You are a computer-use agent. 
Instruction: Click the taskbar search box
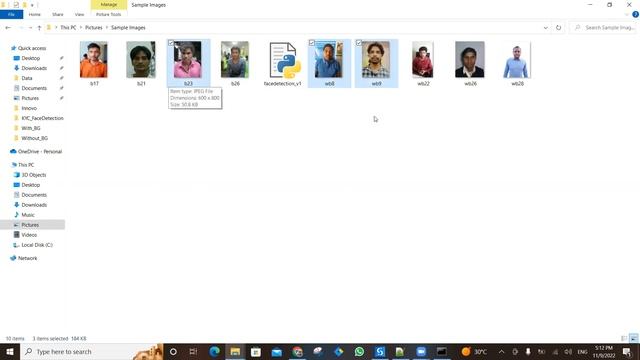(91, 351)
